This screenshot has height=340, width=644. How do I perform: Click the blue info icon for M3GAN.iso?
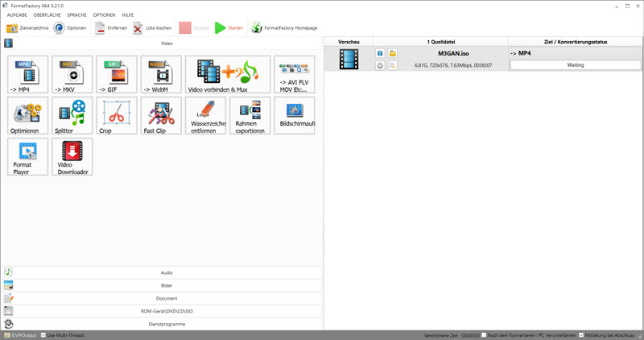tap(380, 53)
